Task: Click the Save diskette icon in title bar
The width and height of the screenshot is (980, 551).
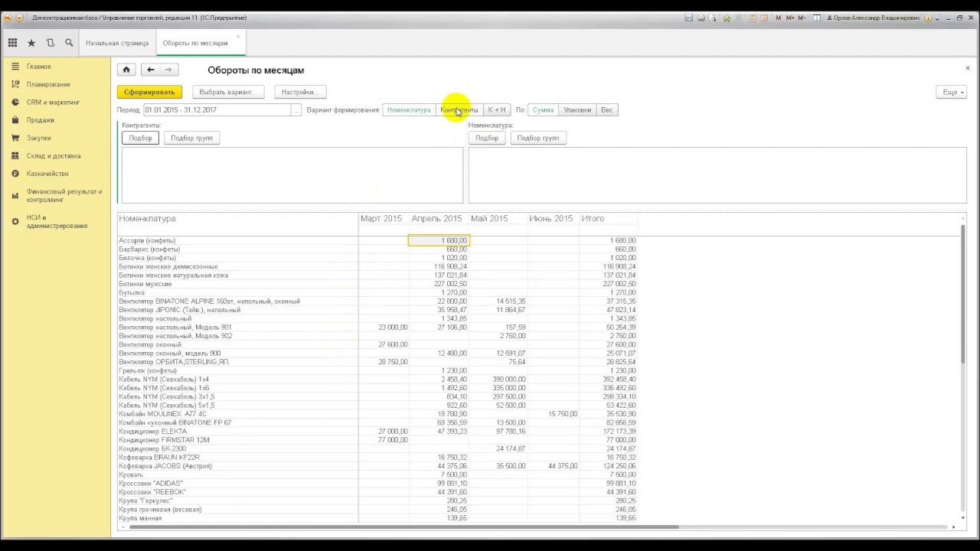Action: point(689,18)
